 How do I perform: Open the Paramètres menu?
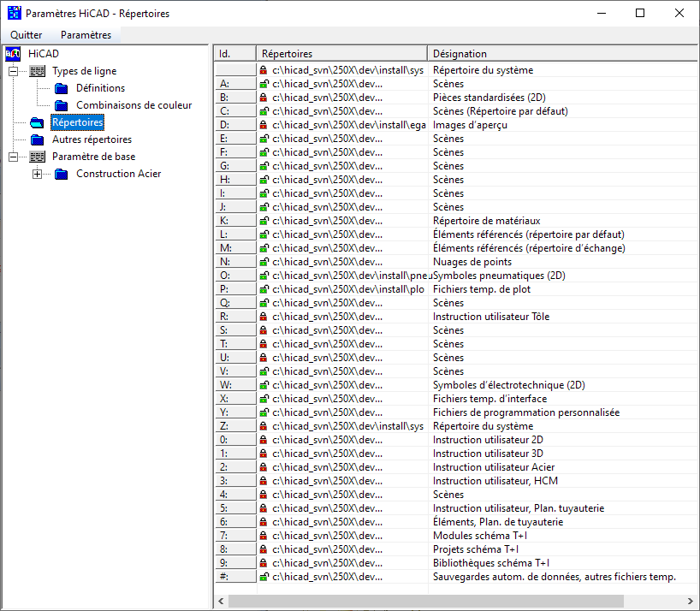[x=86, y=35]
